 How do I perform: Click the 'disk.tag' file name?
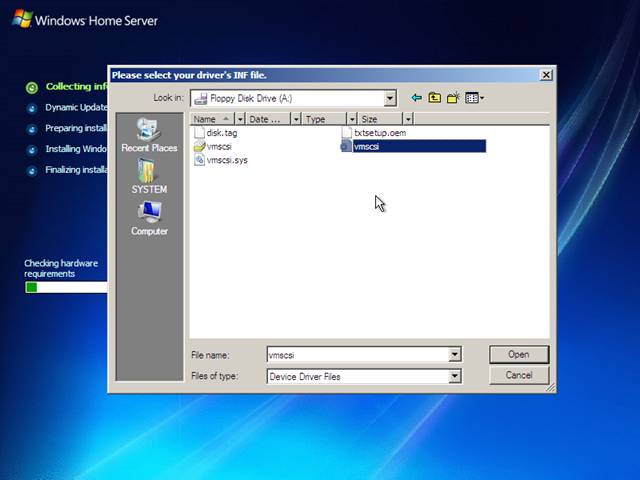pyautogui.click(x=222, y=133)
